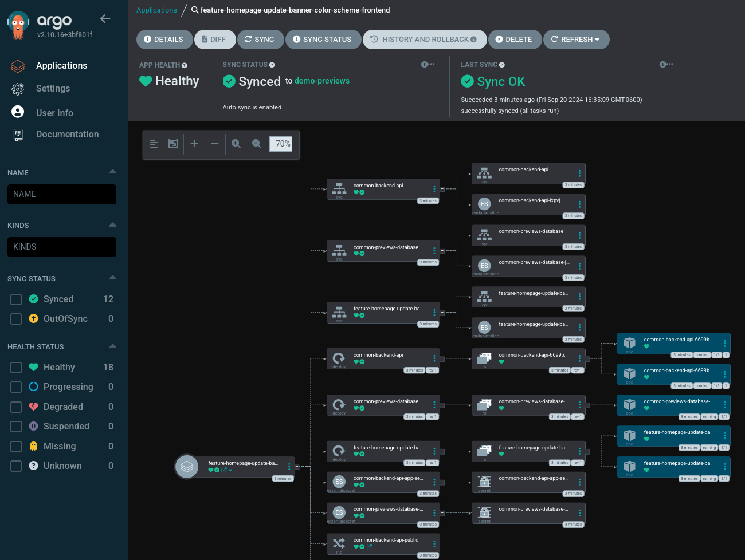The height and width of the screenshot is (560, 745).
Task: Open external link icon on root application node
Action: 224,470
